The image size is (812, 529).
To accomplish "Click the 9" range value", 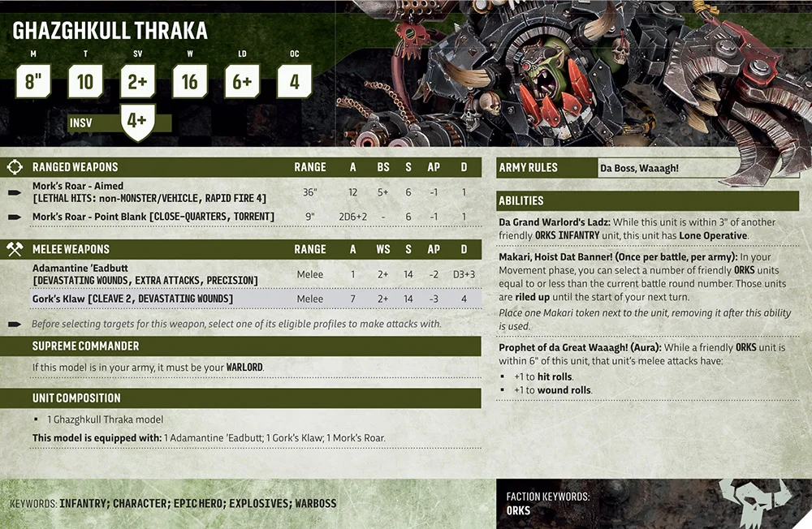I will coord(309,217).
